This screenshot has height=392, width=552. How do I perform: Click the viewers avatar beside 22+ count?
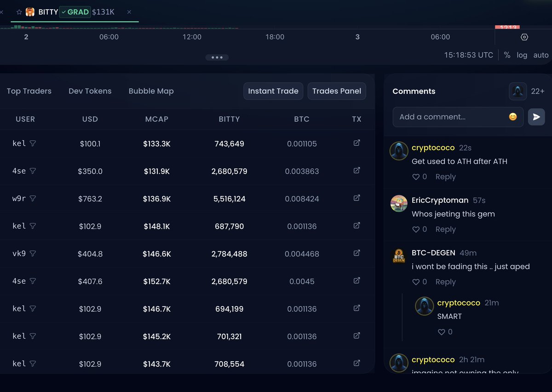[x=517, y=91]
